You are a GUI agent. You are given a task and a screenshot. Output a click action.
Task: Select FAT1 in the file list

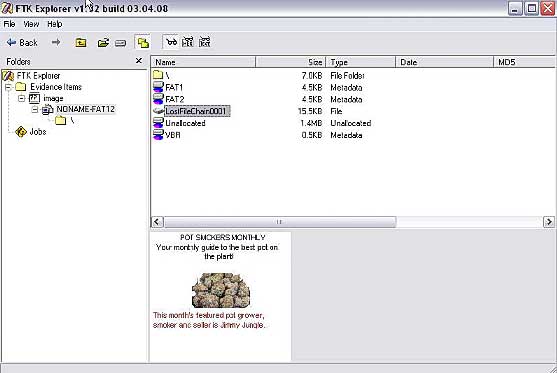pyautogui.click(x=174, y=87)
